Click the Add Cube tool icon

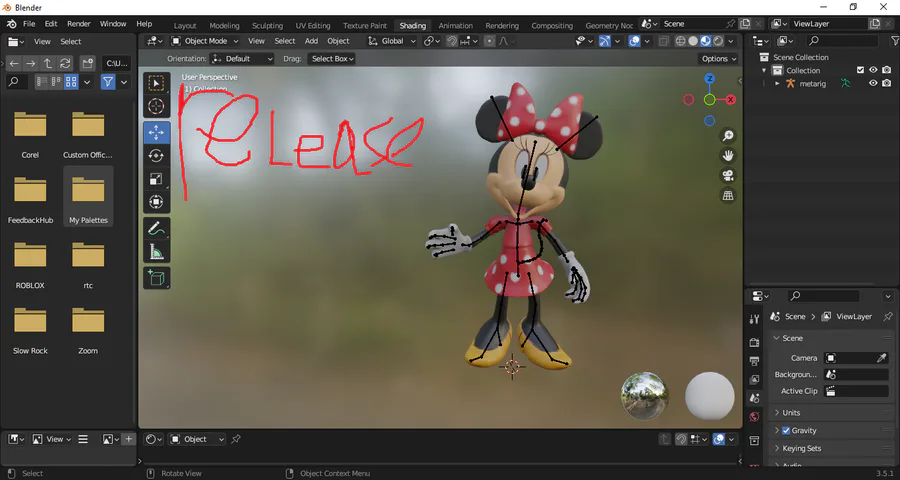[x=157, y=277]
